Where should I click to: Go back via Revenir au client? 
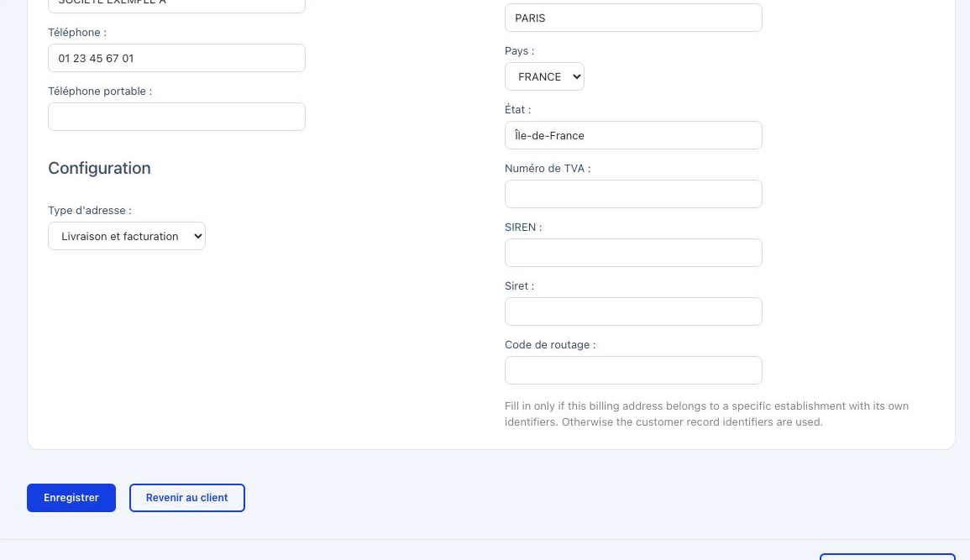(186, 498)
